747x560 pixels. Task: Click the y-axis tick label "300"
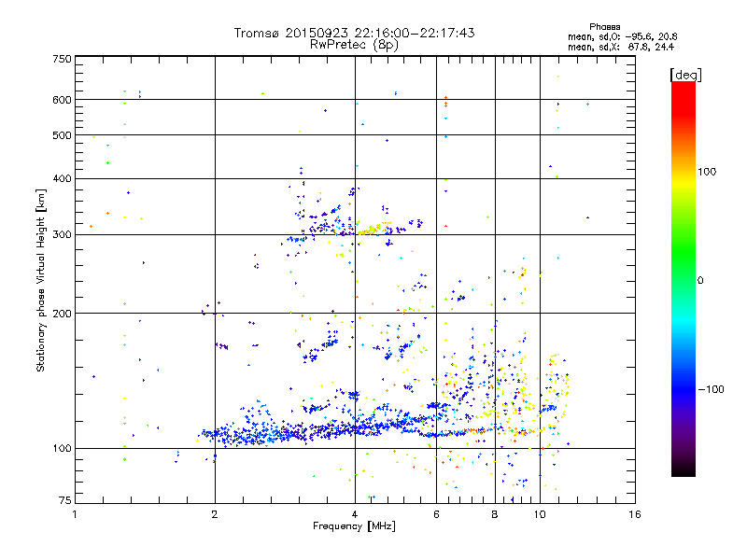click(62, 235)
